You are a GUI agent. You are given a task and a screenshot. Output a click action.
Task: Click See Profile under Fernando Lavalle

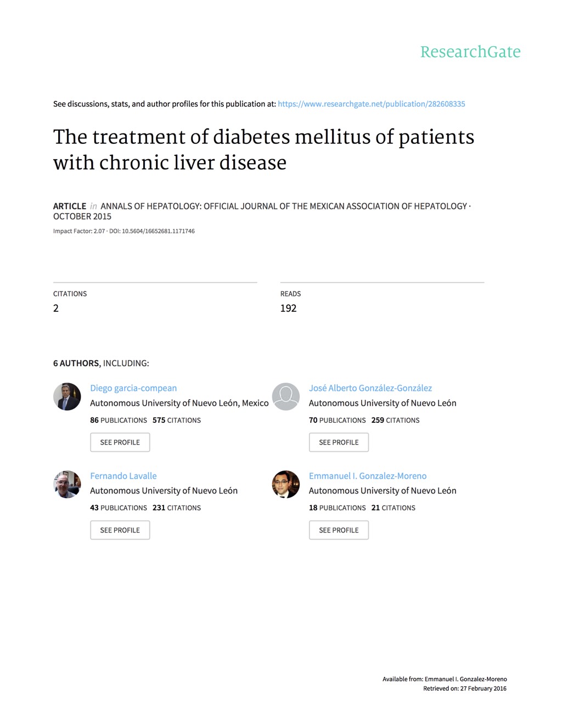[120, 530]
